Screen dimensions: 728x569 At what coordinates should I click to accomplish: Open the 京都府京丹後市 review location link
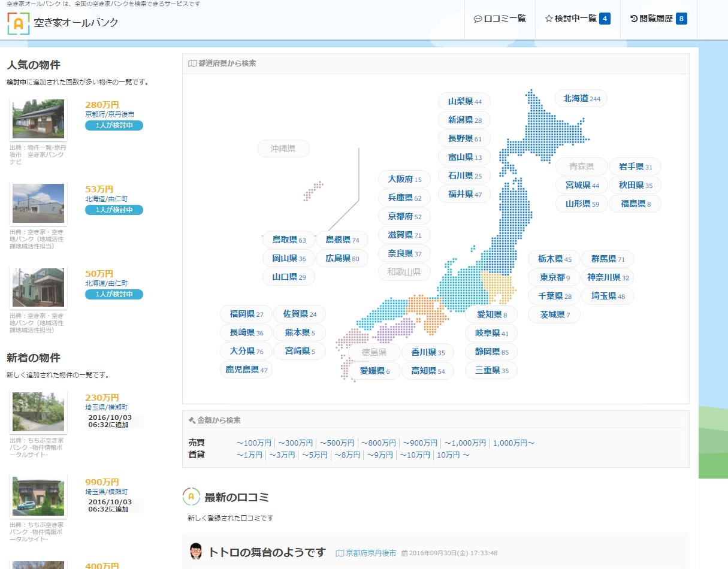click(x=371, y=553)
